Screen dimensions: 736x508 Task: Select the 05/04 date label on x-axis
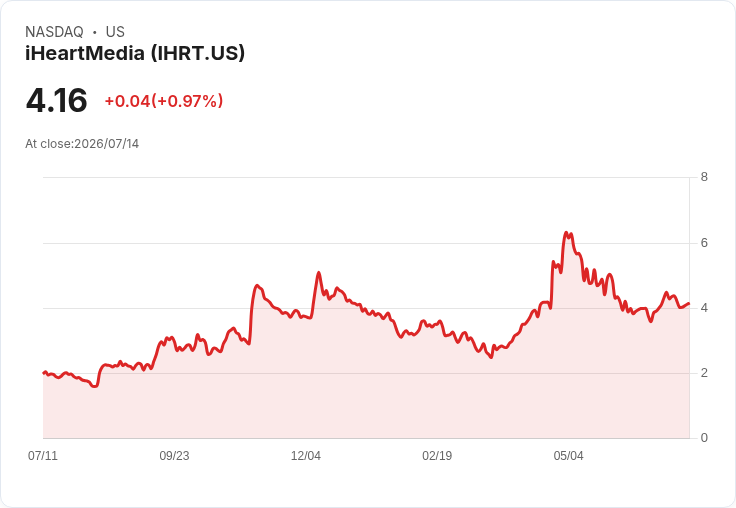pyautogui.click(x=568, y=455)
